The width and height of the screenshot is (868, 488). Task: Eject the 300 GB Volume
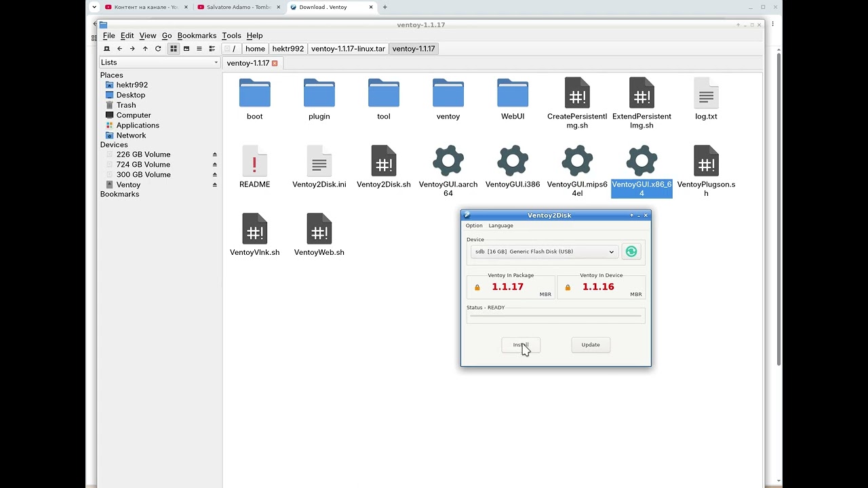[x=215, y=175]
